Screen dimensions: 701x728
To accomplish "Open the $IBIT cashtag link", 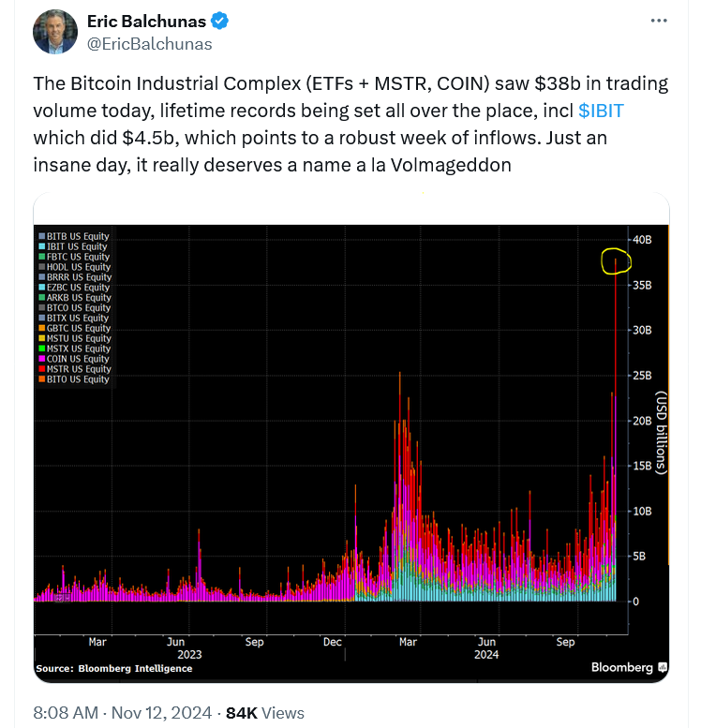I will pyautogui.click(x=601, y=111).
